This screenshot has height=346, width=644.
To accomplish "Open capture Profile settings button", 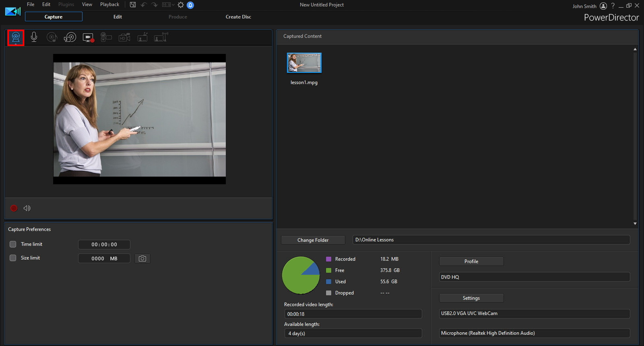I will 471,262.
